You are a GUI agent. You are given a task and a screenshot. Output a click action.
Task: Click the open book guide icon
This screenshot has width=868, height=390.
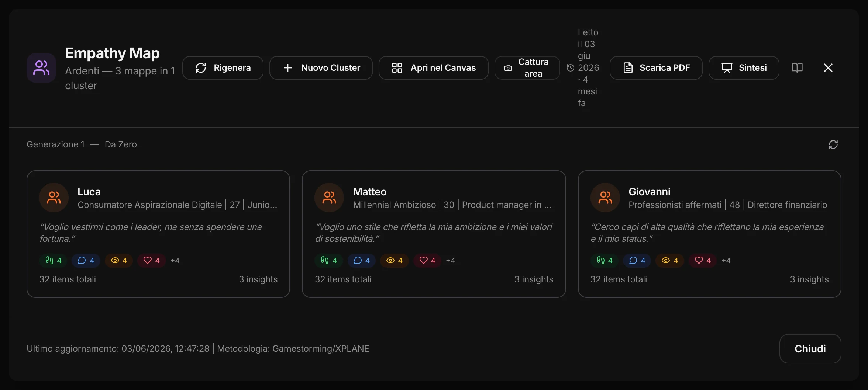click(797, 68)
